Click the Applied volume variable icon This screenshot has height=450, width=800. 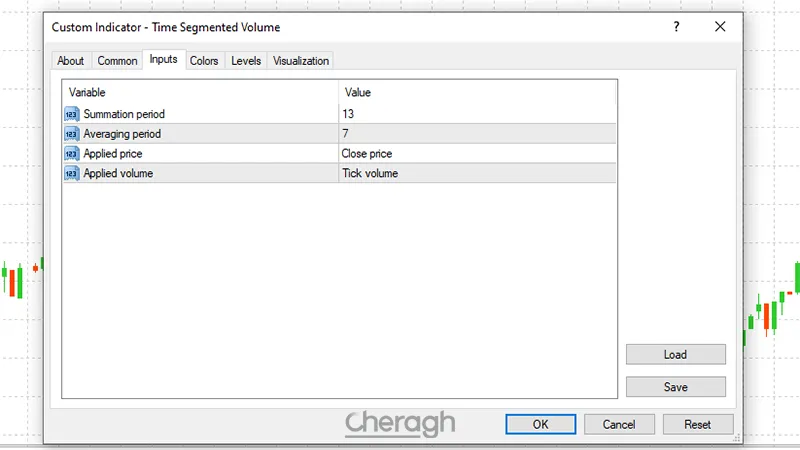coord(71,174)
